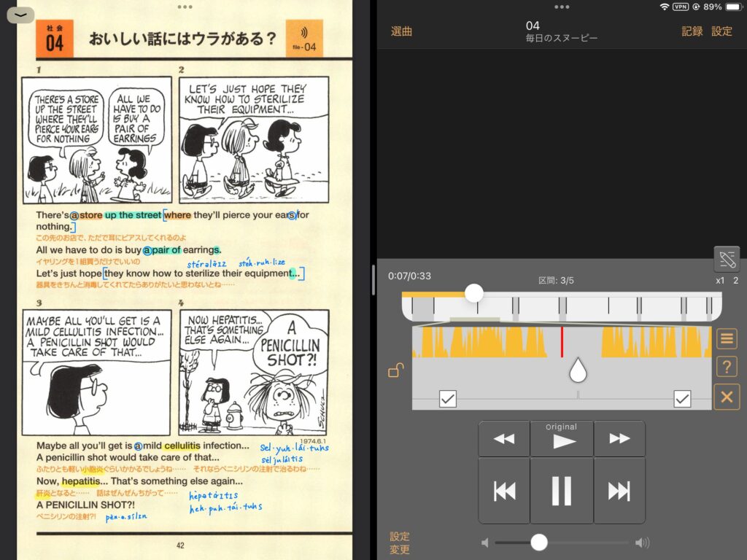Tap the split view divider handle
This screenshot has width=747, height=560.
tap(373, 280)
